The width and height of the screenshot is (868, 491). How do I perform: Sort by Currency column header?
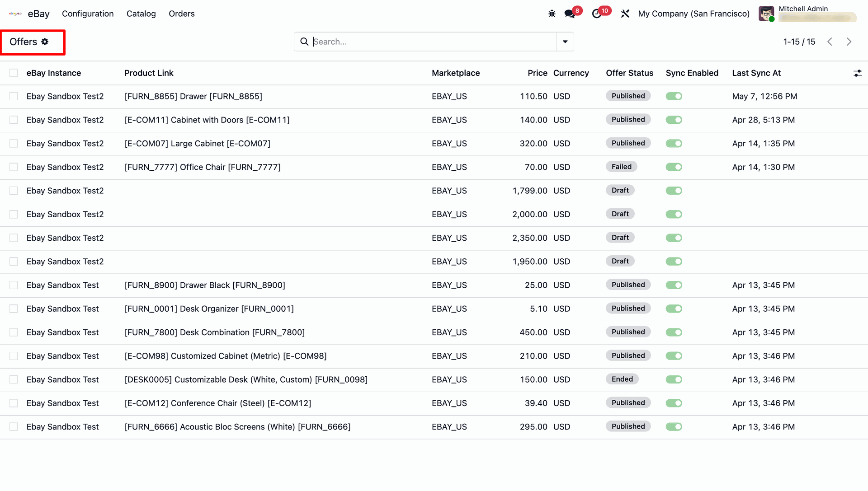point(571,73)
